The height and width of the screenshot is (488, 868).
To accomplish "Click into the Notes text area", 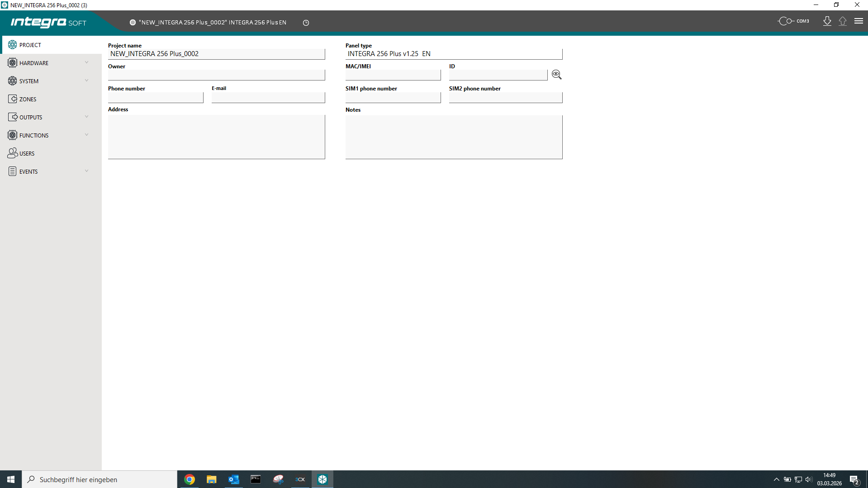I will tap(454, 137).
